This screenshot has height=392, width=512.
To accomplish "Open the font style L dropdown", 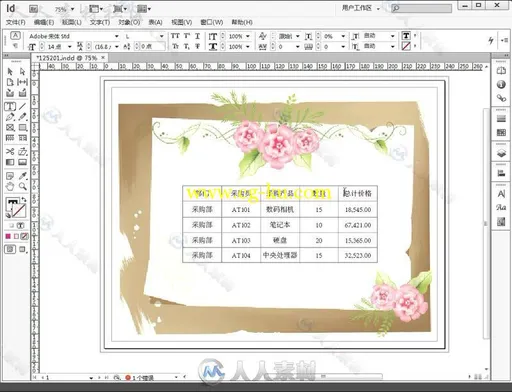I will point(162,36).
